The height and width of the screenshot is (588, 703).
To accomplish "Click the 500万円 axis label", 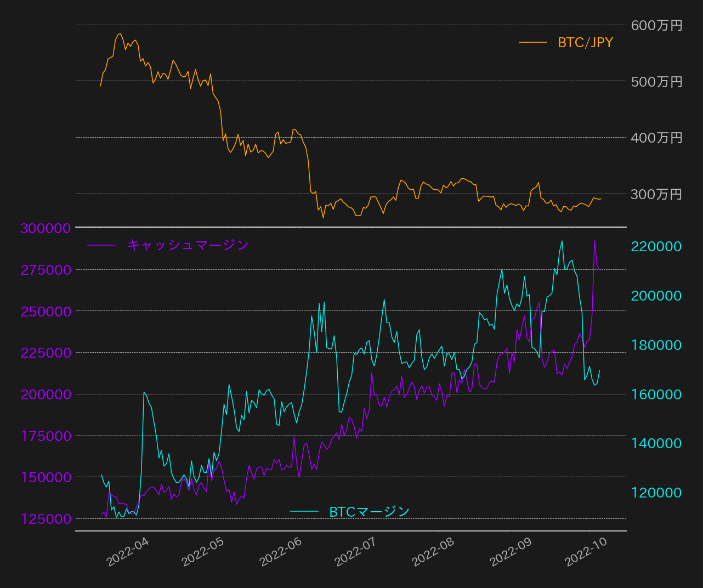I will (x=656, y=82).
